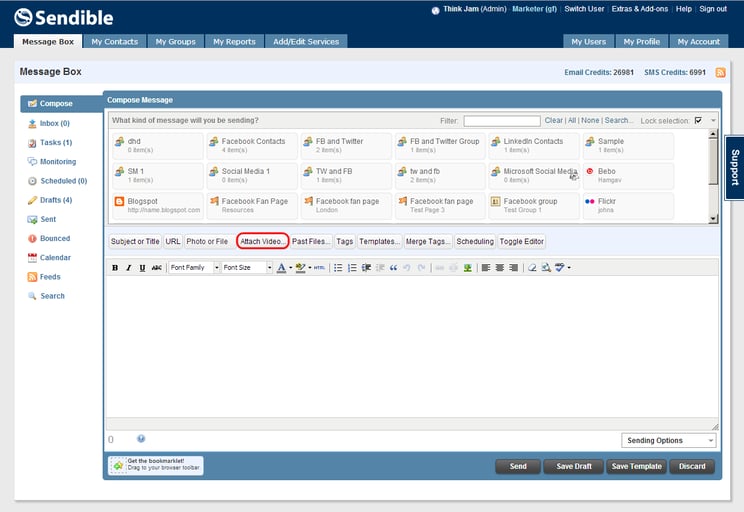Click the Attach Video... button
Viewport: 744px width, 512px height.
[262, 242]
